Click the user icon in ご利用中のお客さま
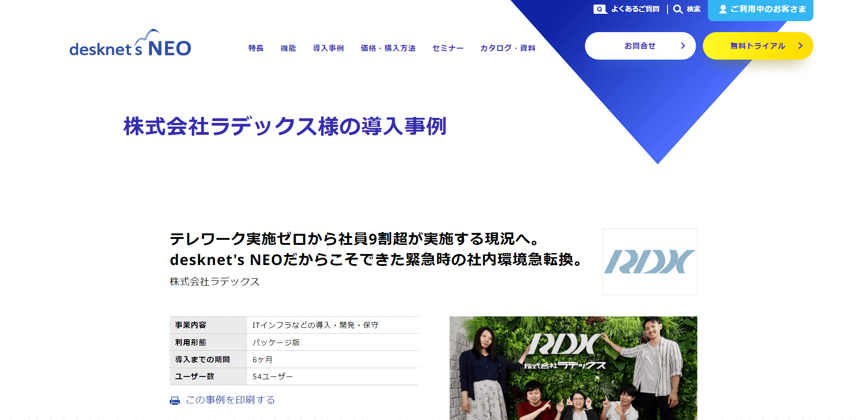Image resolution: width=868 pixels, height=420 pixels. click(x=723, y=9)
